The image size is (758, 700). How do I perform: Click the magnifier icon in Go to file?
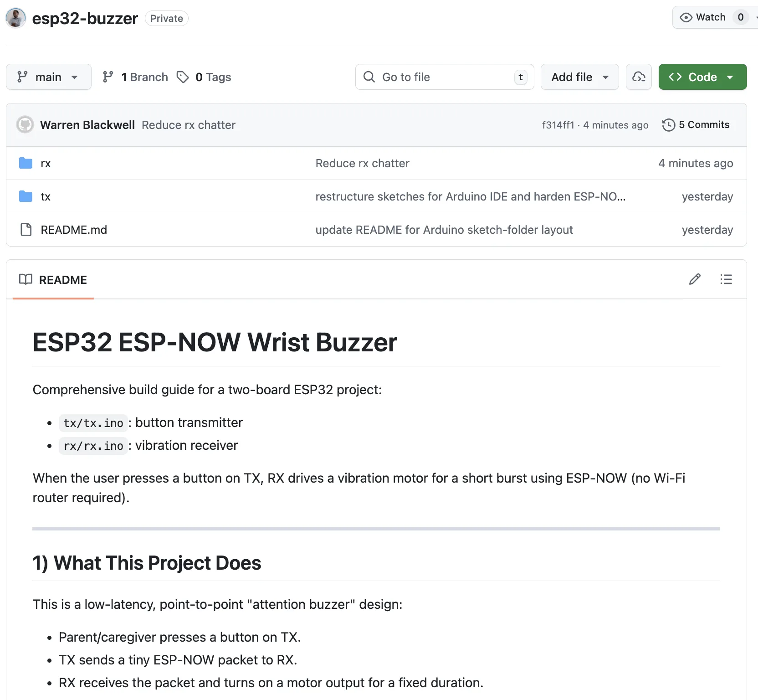[x=369, y=77]
